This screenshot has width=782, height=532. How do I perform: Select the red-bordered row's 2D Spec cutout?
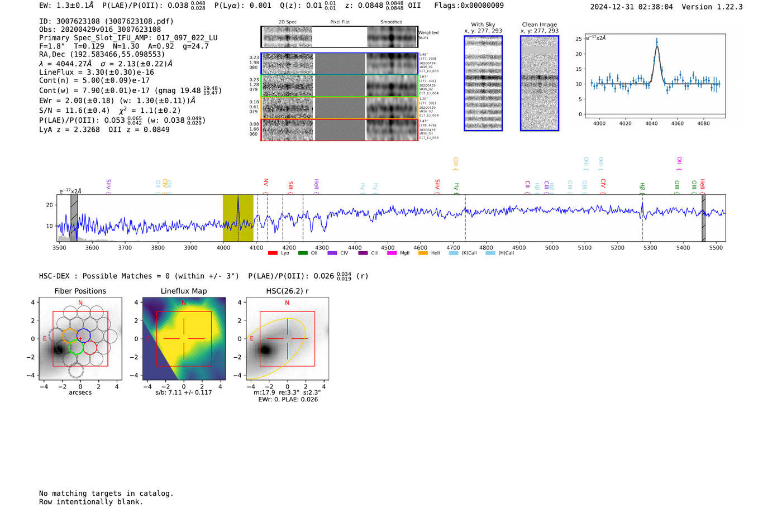click(x=288, y=130)
